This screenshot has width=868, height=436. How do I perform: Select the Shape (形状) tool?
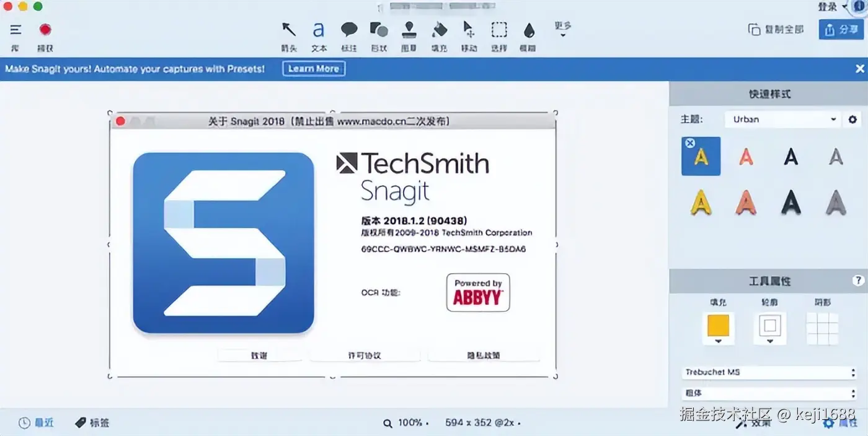point(379,29)
